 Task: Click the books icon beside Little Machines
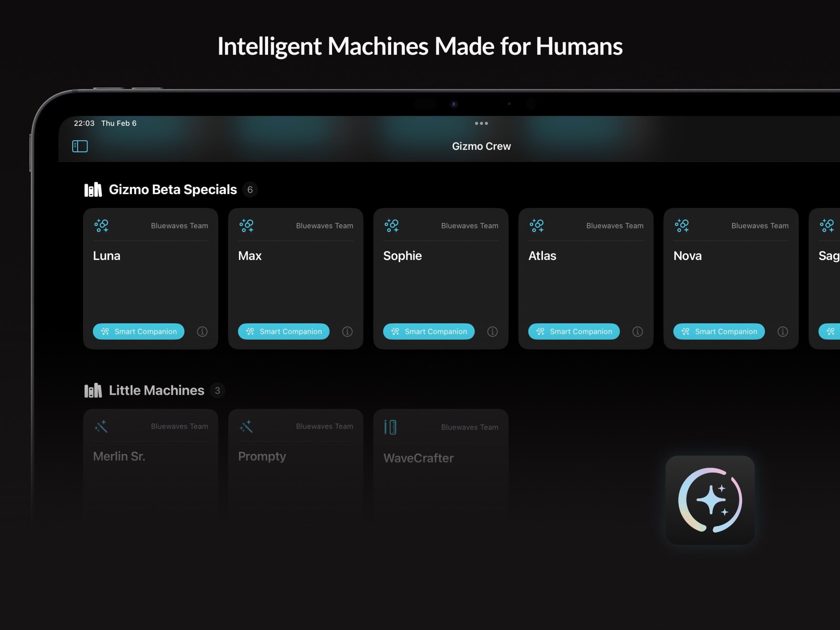point(93,390)
